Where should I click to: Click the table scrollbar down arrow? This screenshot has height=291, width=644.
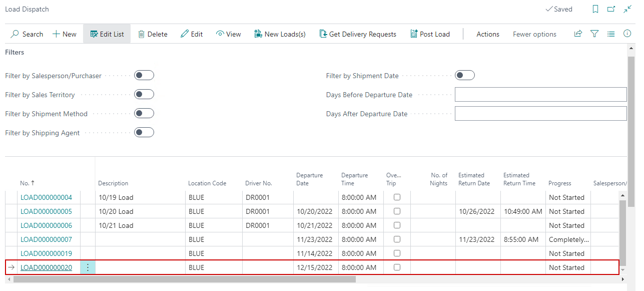click(x=623, y=270)
